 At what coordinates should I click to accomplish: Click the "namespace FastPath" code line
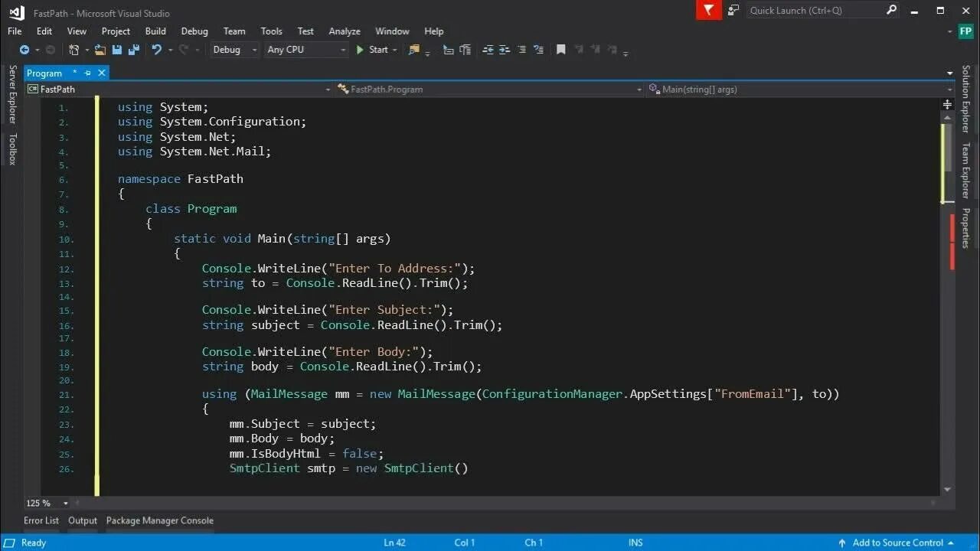(181, 179)
